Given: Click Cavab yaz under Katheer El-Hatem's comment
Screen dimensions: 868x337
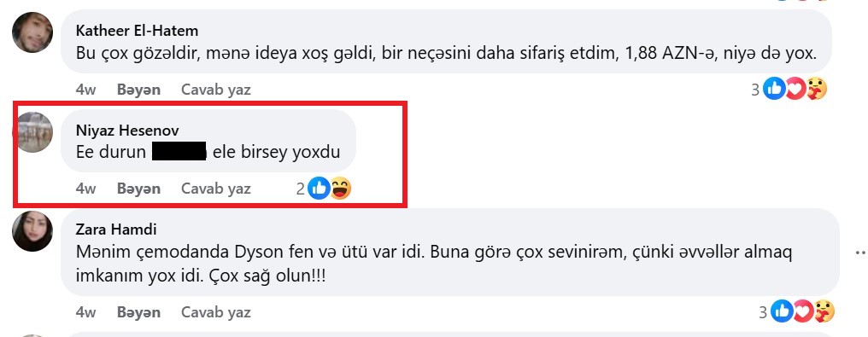Looking at the screenshot, I should (216, 90).
